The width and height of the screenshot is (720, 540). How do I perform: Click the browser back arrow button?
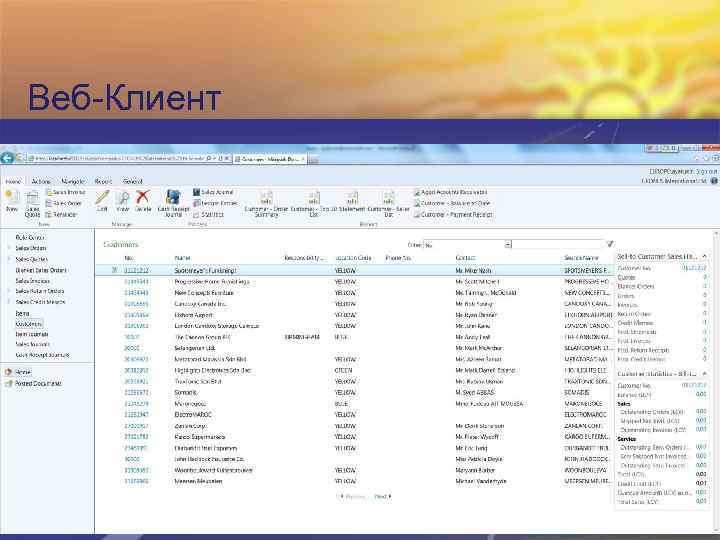pyautogui.click(x=7, y=158)
